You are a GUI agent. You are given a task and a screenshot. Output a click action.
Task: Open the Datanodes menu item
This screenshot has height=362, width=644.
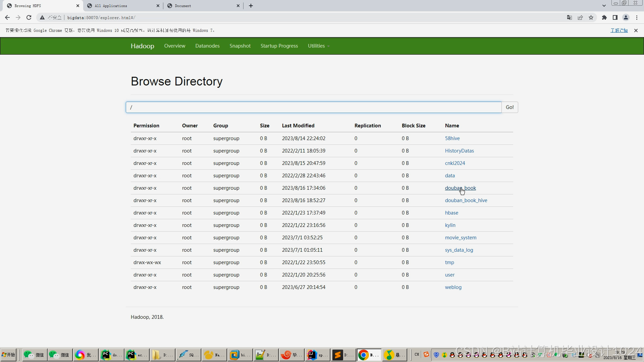[207, 46]
